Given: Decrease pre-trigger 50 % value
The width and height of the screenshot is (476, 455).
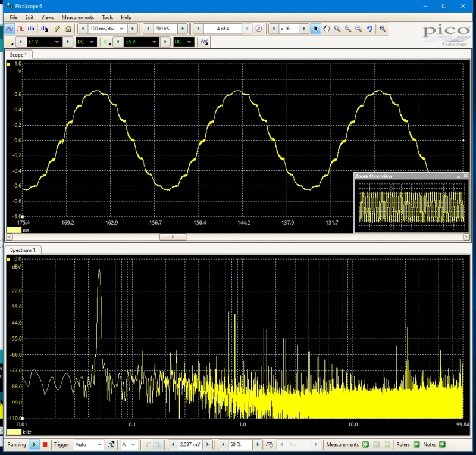Looking at the screenshot, I should (223, 445).
